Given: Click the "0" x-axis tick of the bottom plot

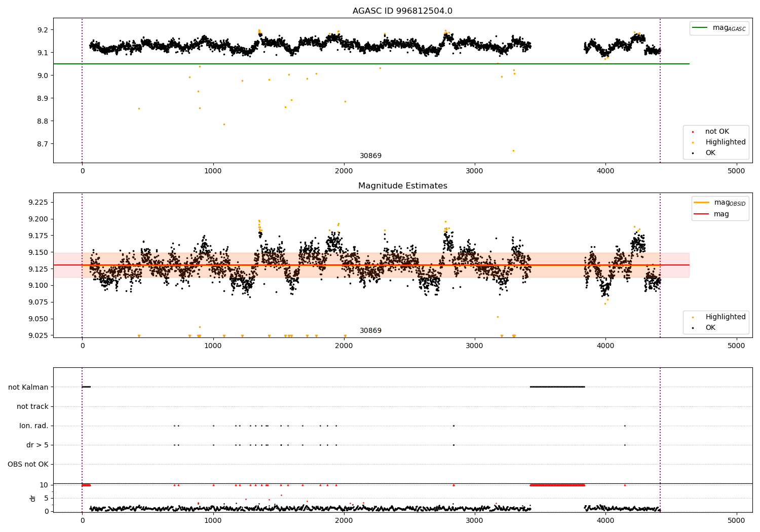Looking at the screenshot, I should point(82,520).
